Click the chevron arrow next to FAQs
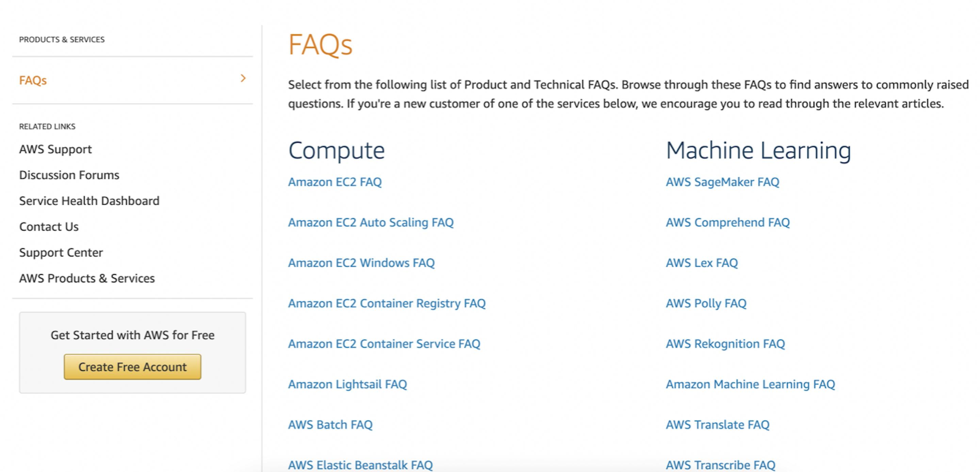980x472 pixels. pyautogui.click(x=243, y=78)
